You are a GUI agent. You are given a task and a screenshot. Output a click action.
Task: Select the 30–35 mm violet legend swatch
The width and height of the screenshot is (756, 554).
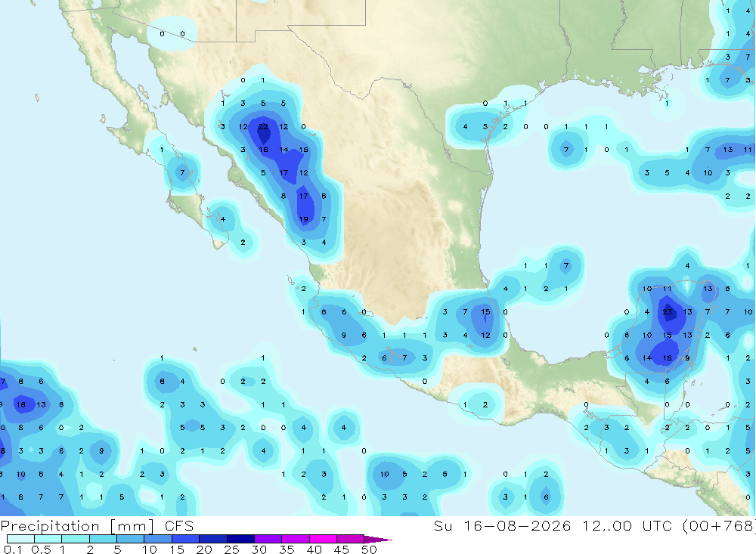[268, 539]
